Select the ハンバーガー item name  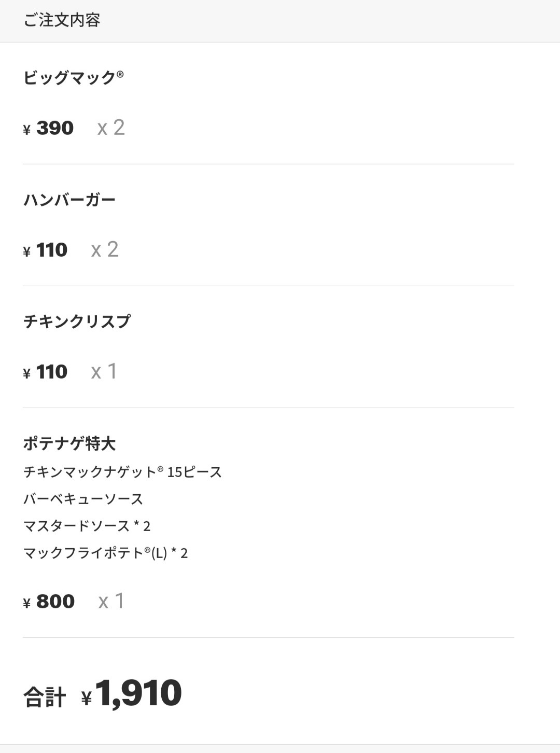[x=69, y=200]
